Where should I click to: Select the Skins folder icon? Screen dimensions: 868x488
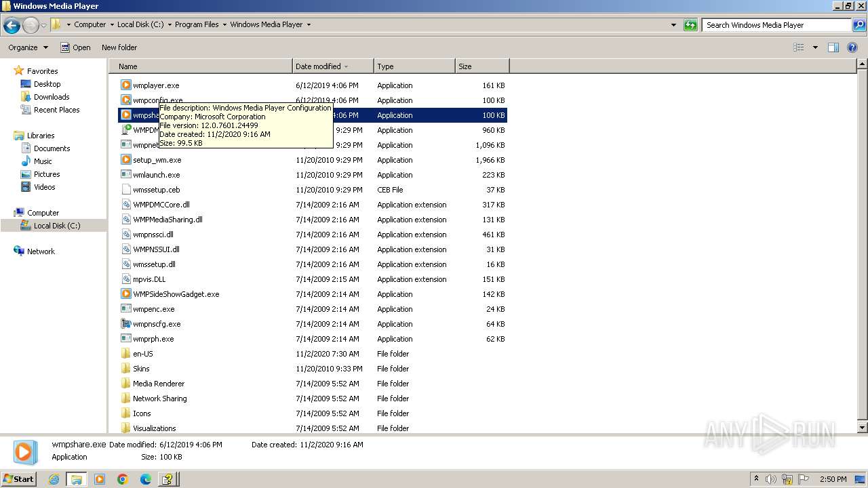125,369
